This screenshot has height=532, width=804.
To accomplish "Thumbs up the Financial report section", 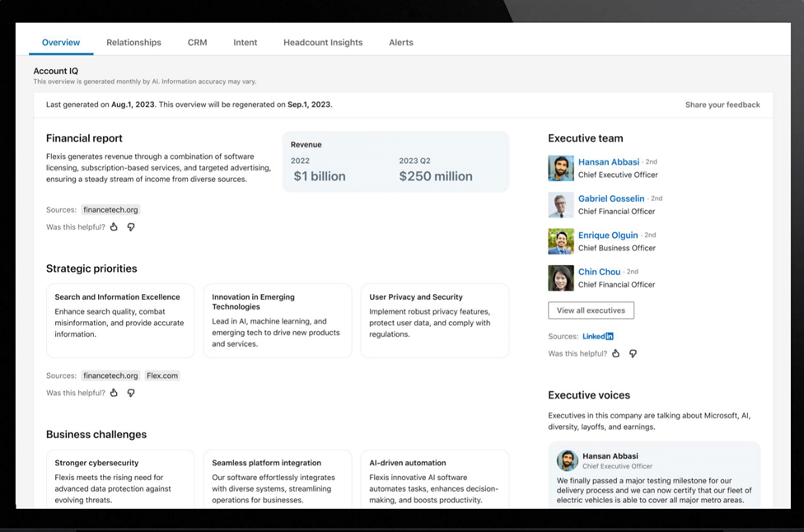I will pyautogui.click(x=115, y=227).
